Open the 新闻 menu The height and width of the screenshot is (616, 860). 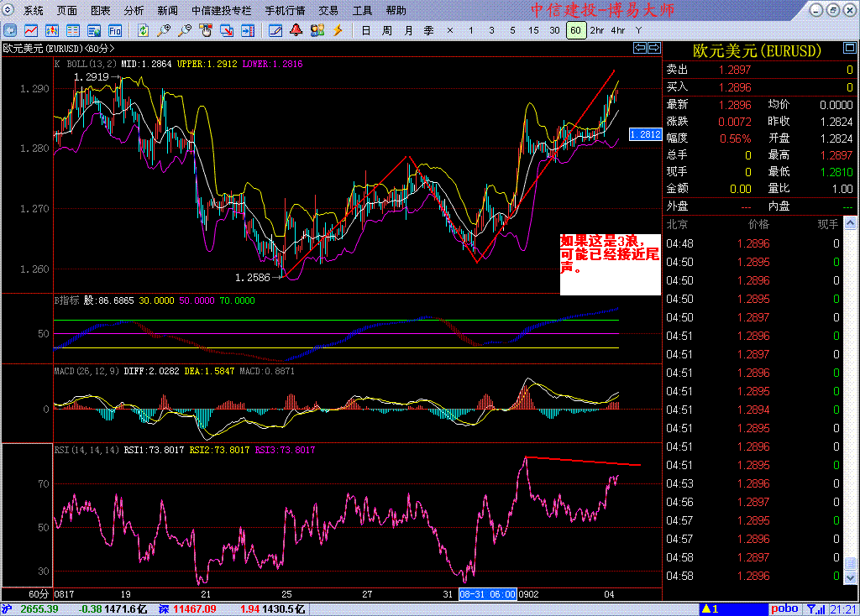[167, 10]
